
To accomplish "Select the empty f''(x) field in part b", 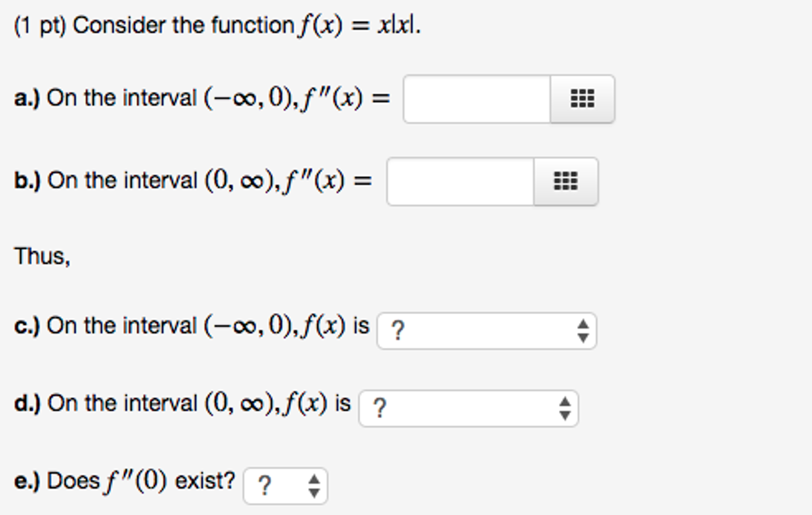I will click(460, 181).
